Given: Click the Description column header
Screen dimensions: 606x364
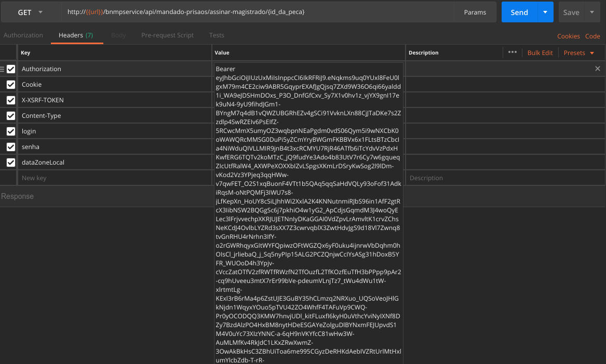Looking at the screenshot, I should 423,52.
